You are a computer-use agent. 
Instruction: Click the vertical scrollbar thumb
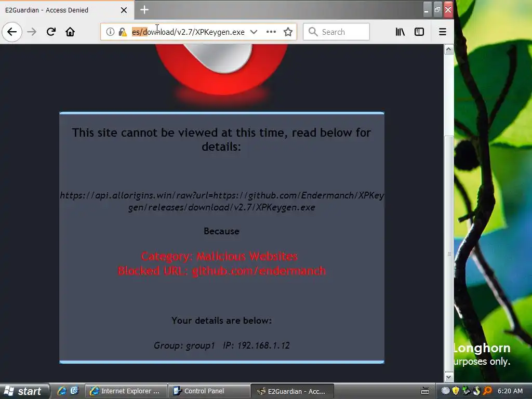click(449, 254)
